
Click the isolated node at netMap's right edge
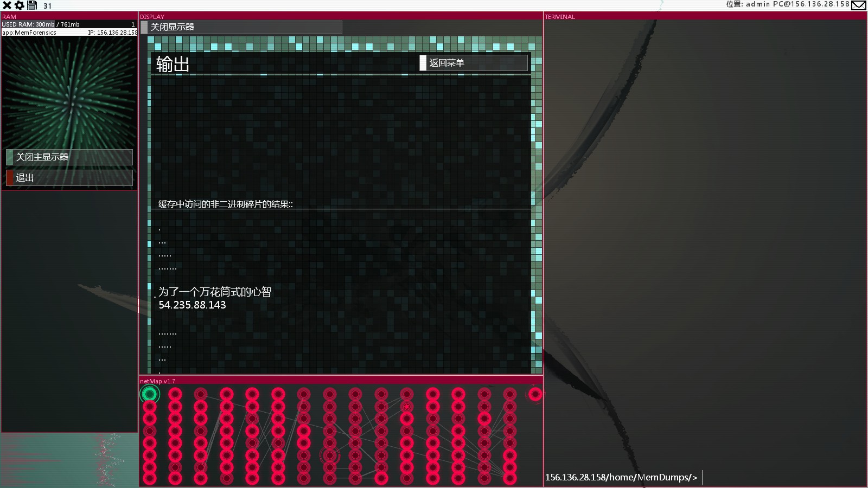(535, 394)
